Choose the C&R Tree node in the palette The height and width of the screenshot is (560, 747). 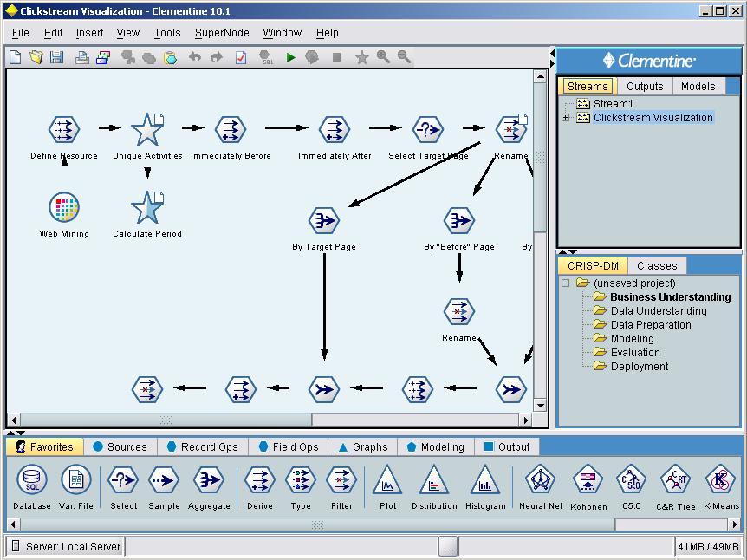tap(676, 479)
